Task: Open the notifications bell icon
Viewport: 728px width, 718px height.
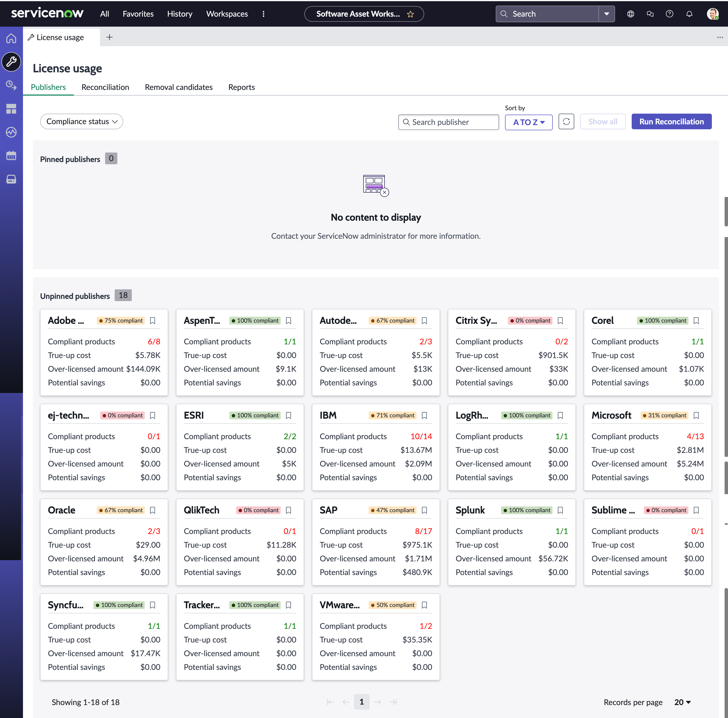Action: pos(689,14)
